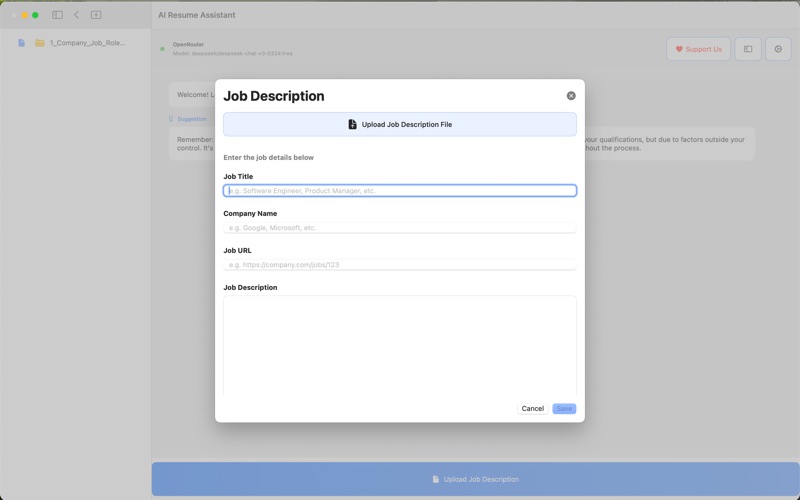The image size is (800, 500).
Task: Save the job description
Action: [x=564, y=409]
